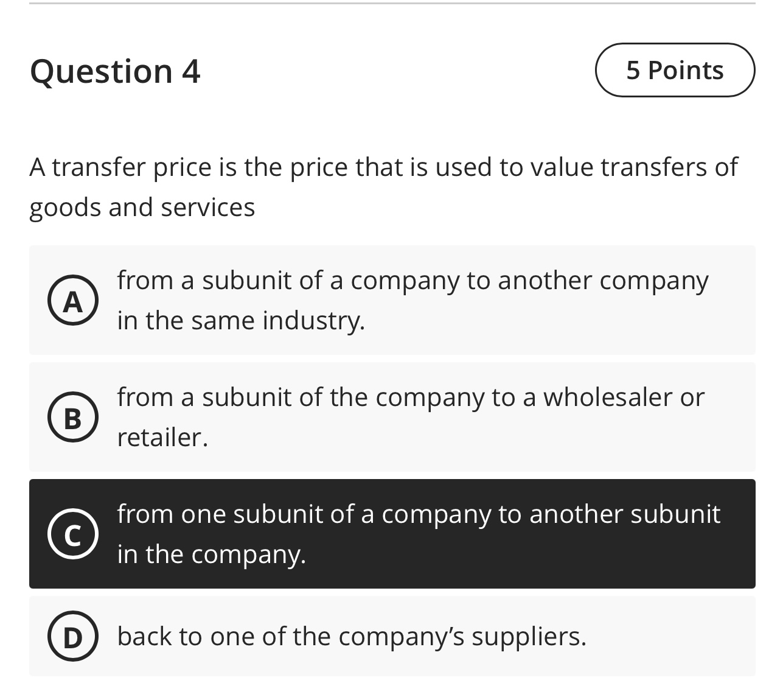Select answer option B circle icon
Screen dimensions: 783x700
coord(73,416)
